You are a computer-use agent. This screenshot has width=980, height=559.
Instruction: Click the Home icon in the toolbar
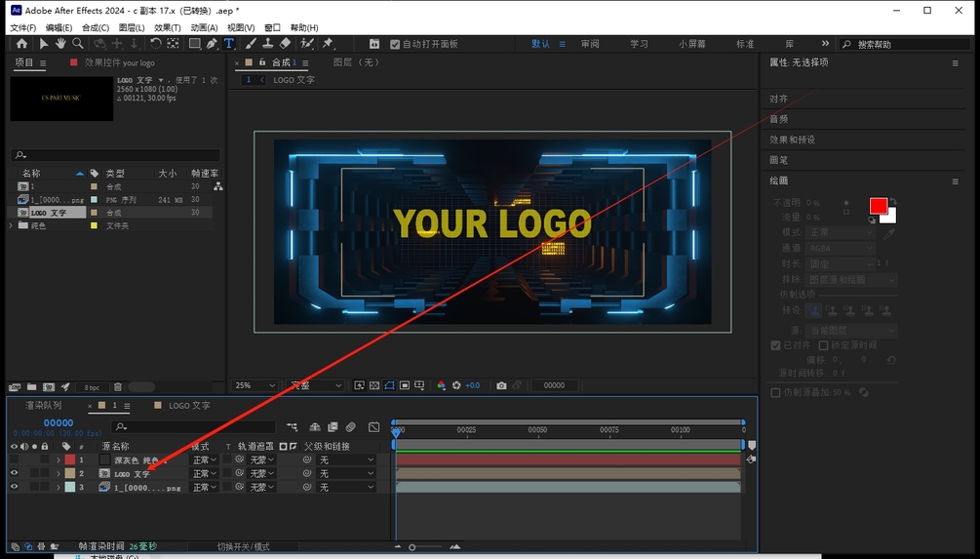(x=21, y=44)
